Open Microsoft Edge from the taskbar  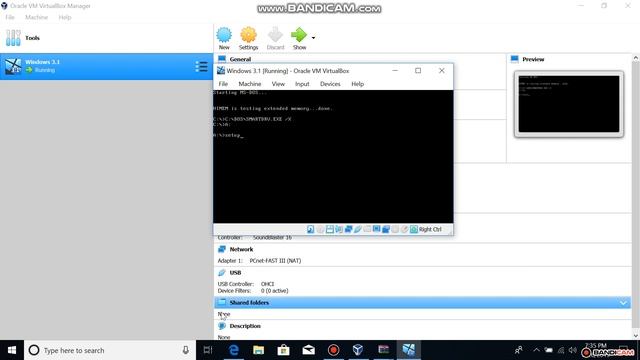[233, 350]
